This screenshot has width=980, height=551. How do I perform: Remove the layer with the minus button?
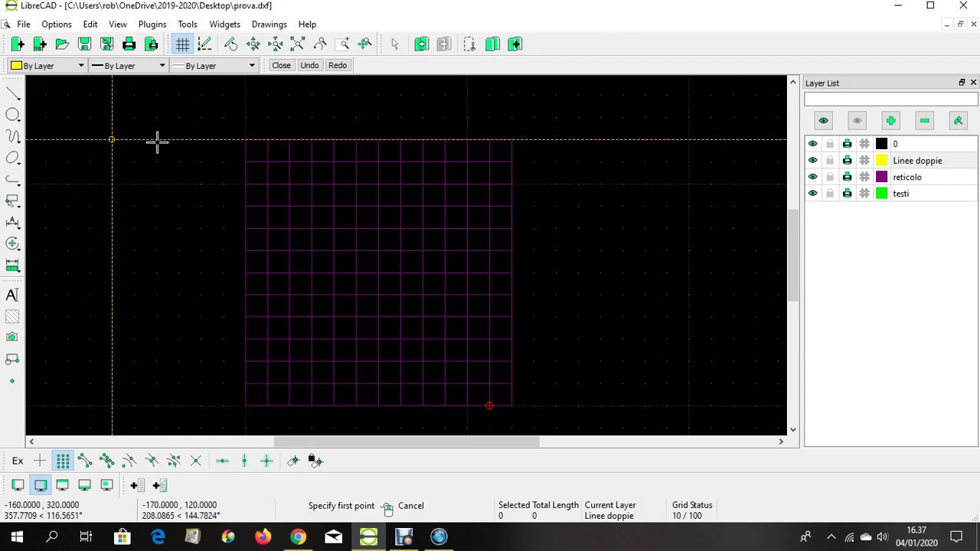tap(924, 121)
